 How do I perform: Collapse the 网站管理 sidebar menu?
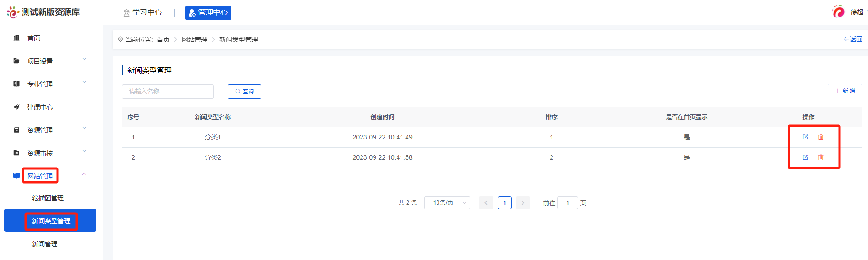click(84, 174)
